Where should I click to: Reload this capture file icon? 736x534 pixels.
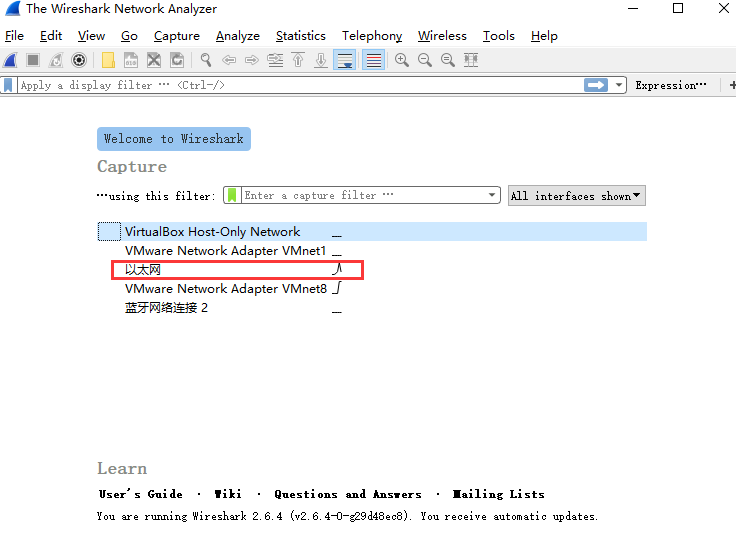177,60
